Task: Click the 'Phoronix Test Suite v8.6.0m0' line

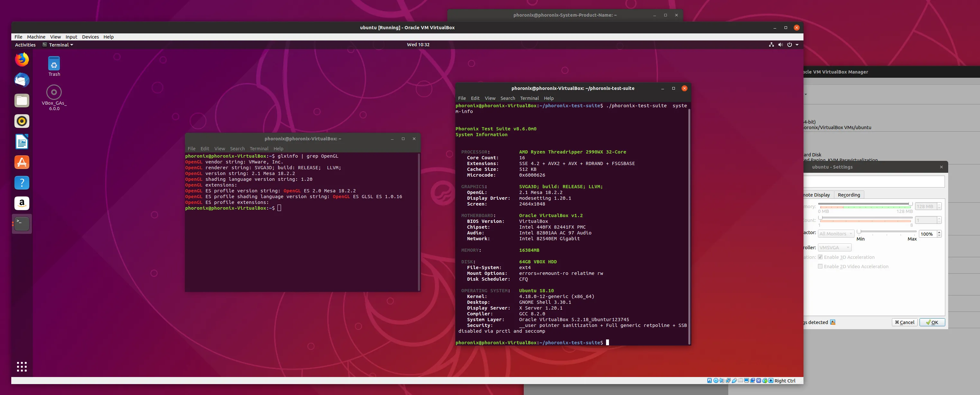Action: (x=496, y=129)
